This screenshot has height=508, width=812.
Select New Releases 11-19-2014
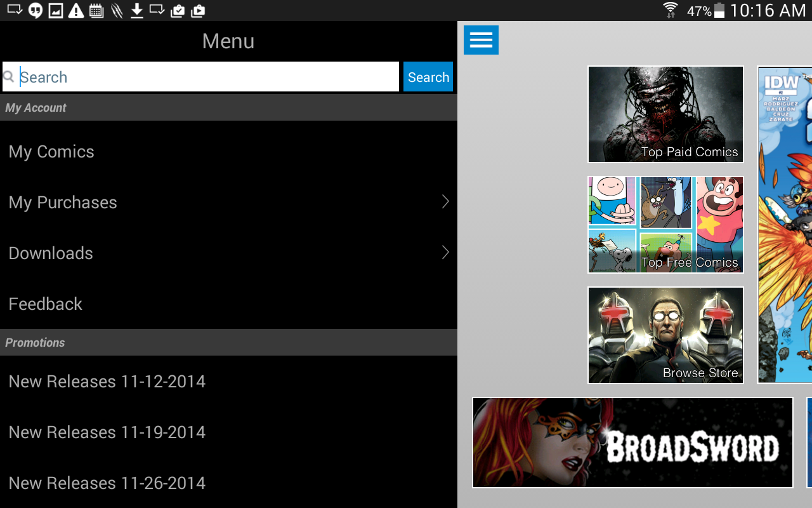pos(228,432)
